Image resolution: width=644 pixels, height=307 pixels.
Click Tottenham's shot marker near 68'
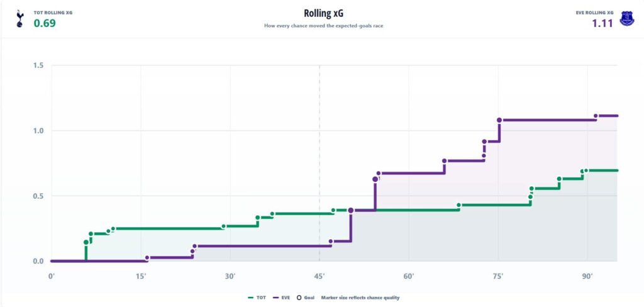458,205
